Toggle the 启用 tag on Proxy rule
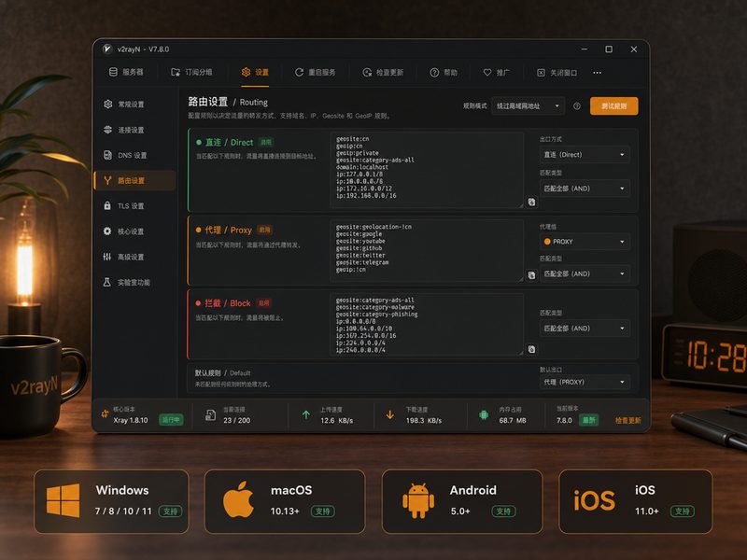The width and height of the screenshot is (747, 560). tap(264, 230)
